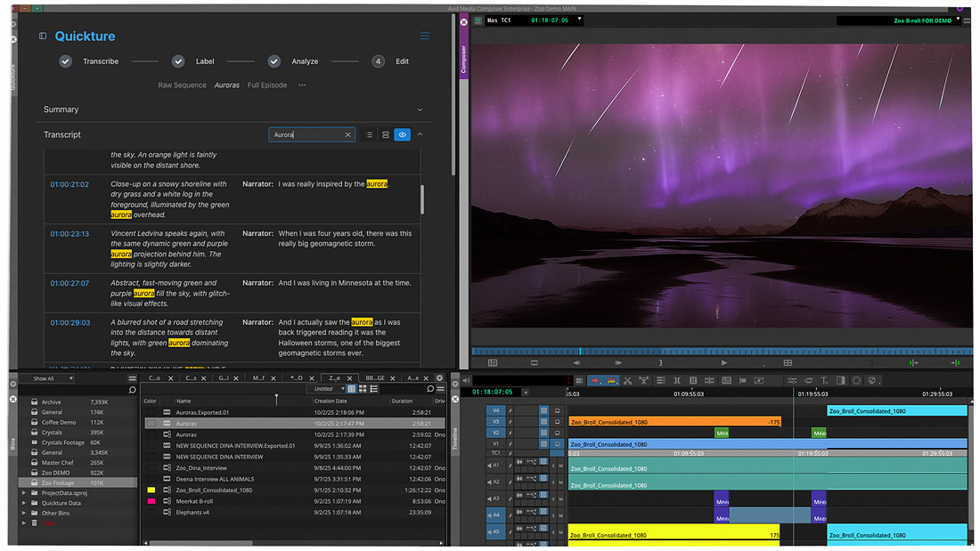This screenshot has height=551, width=980.
Task: Click the yellow color swatch for Zoo_Broll_Consolidated_1080
Action: click(x=151, y=490)
